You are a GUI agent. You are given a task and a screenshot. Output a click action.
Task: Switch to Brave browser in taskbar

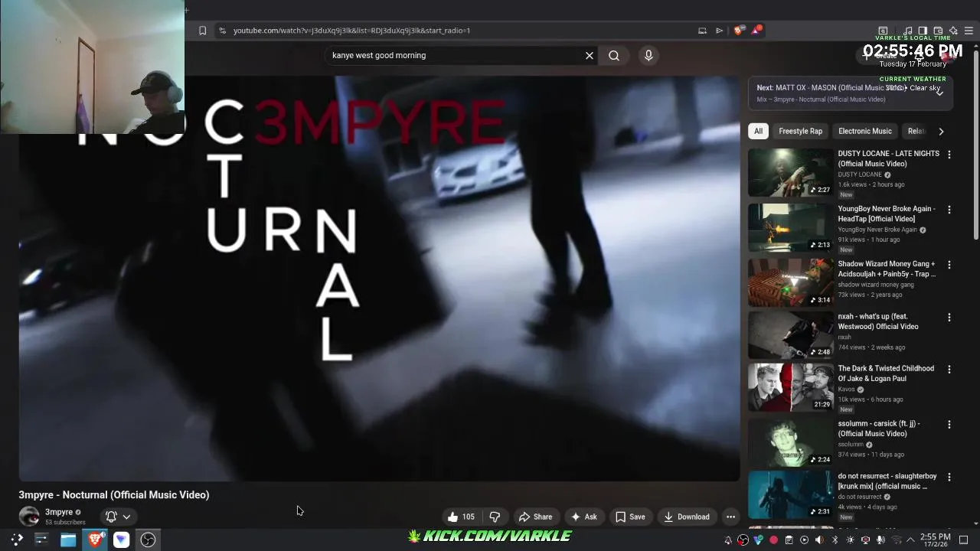coord(95,540)
